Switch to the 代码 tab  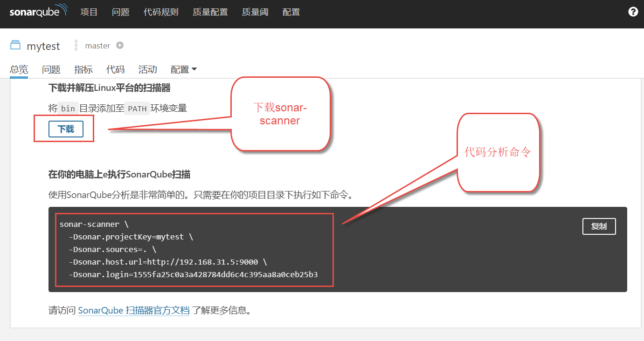coord(116,69)
